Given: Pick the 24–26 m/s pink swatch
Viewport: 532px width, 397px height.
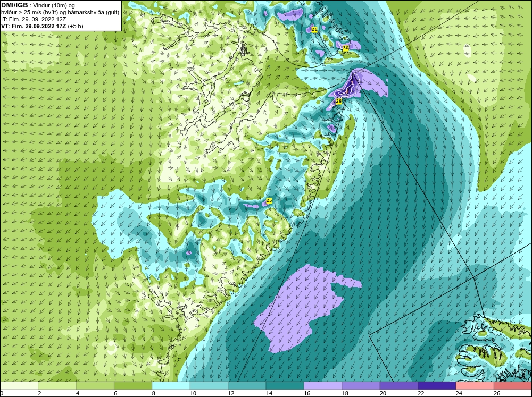Looking at the screenshot, I should click(475, 386).
